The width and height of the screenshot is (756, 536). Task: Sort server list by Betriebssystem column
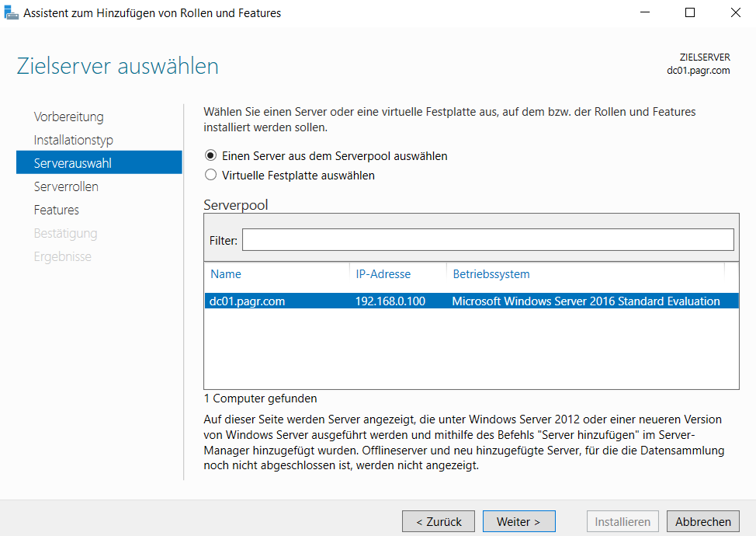491,274
